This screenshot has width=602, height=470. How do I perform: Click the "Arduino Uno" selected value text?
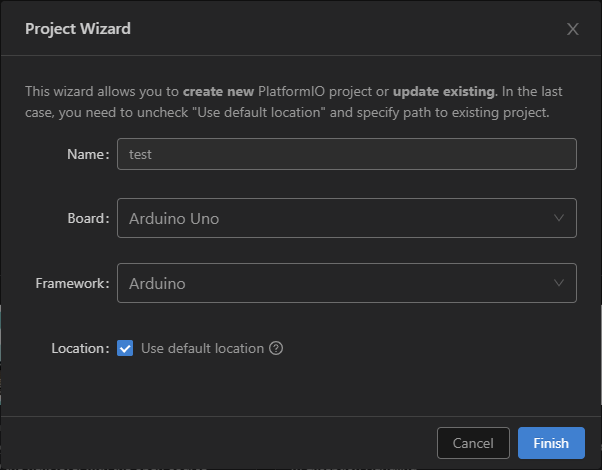pyautogui.click(x=174, y=218)
